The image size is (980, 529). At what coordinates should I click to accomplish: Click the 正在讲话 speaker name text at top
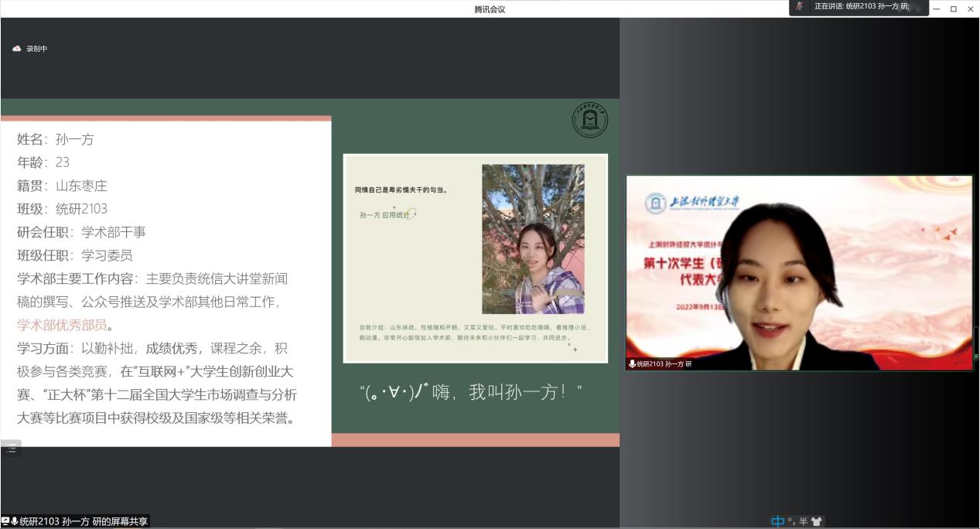(861, 6)
